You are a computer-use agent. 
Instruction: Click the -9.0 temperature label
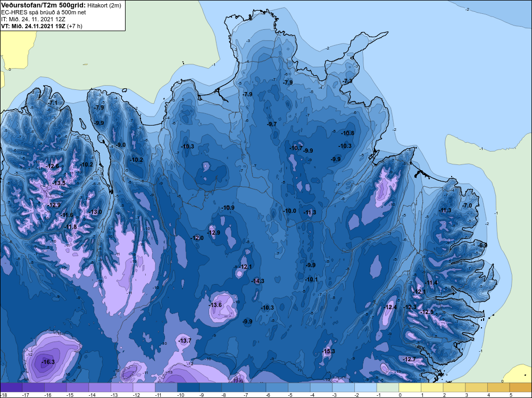(x=120, y=145)
